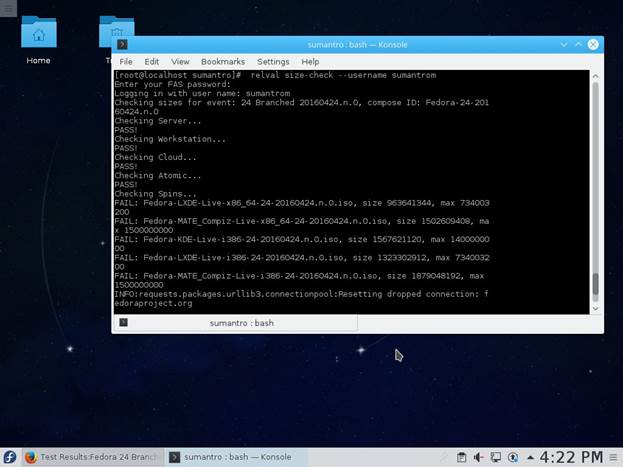
Task: Click the 'Checking Cloud...' line
Action: 155,157
